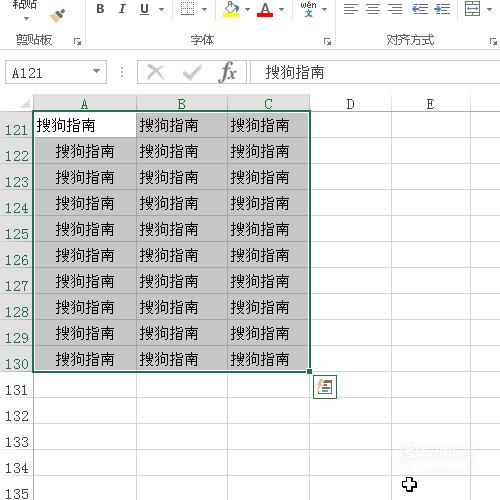Toggle Bold formatting
This screenshot has width=500, height=500.
pyautogui.click(x=100, y=9)
